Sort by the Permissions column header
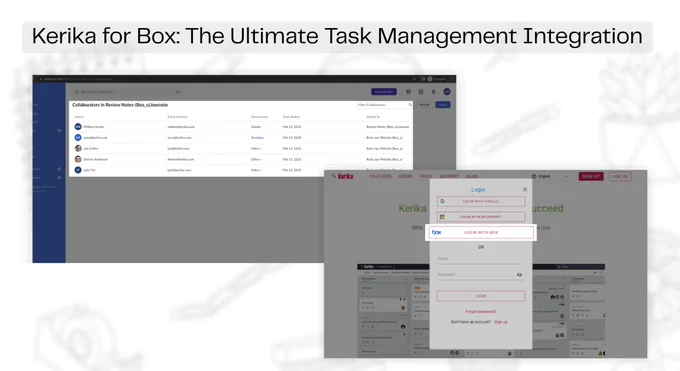Screen dimensions: 680x371 click(259, 117)
